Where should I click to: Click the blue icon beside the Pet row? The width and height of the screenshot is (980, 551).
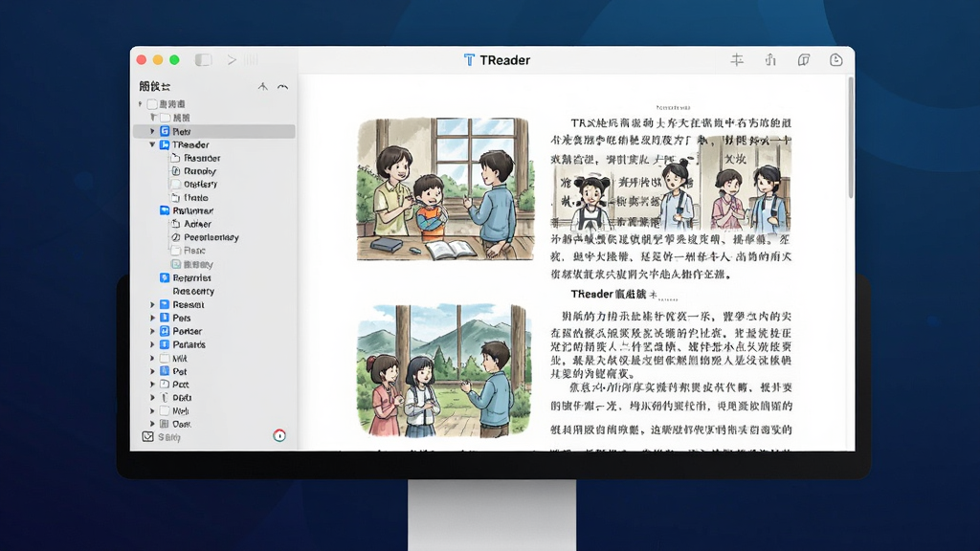(165, 371)
